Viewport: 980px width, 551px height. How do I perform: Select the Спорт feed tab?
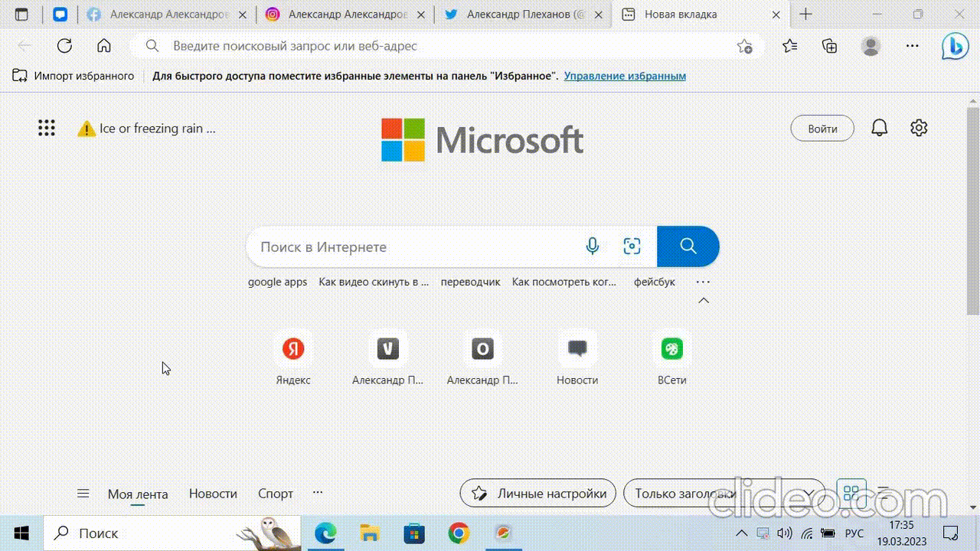click(x=276, y=494)
